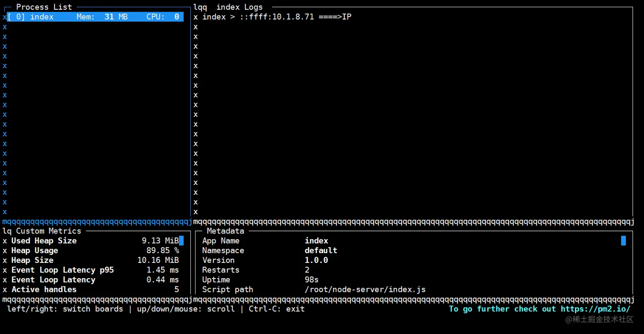The image size is (644, 334).
Task: Click the App Name label
Action: (221, 241)
